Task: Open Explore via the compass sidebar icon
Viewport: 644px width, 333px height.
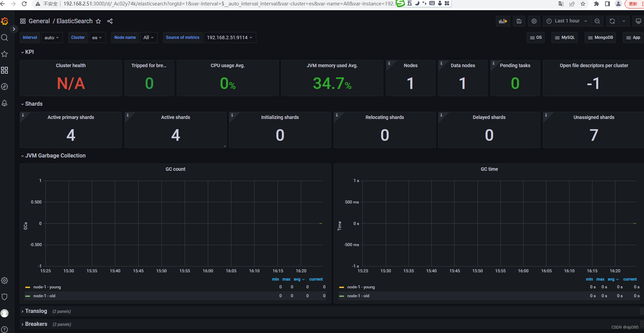Action: pos(4,87)
